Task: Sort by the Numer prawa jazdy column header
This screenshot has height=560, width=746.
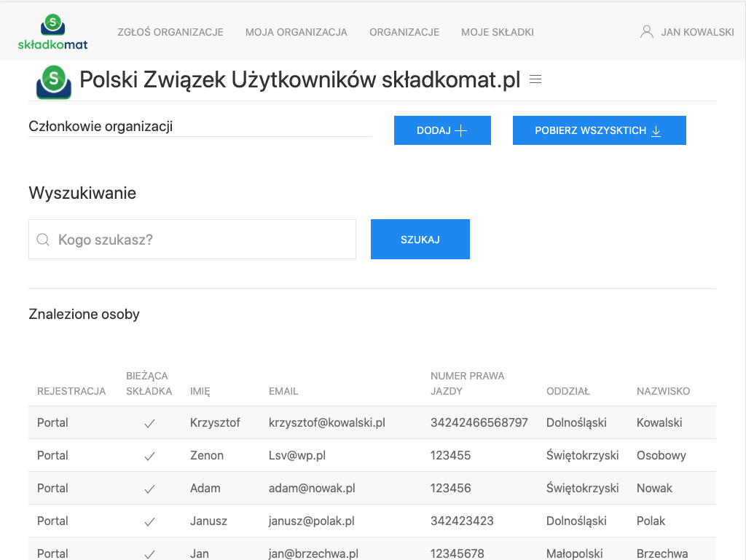Action: tap(467, 383)
